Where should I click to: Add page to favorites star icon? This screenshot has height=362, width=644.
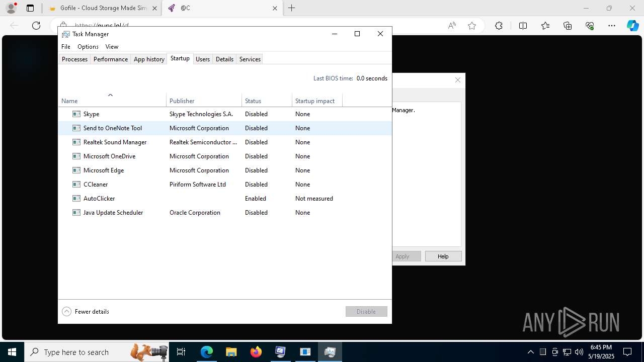pos(471,26)
